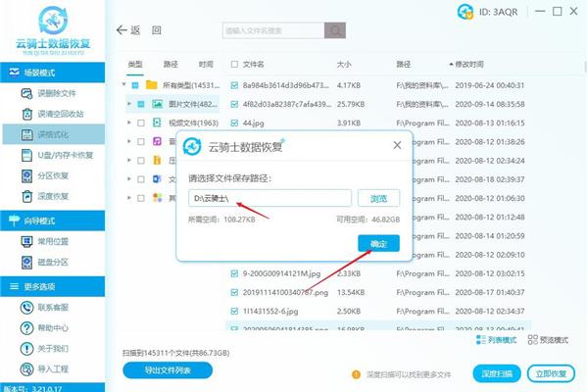
Task: Click the user account avatar next to ID
Action: click(465, 12)
